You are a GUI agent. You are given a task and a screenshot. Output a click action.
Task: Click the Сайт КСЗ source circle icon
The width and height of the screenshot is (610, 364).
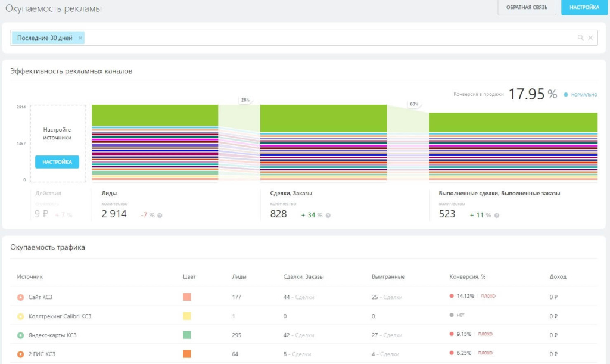pyautogui.click(x=20, y=297)
